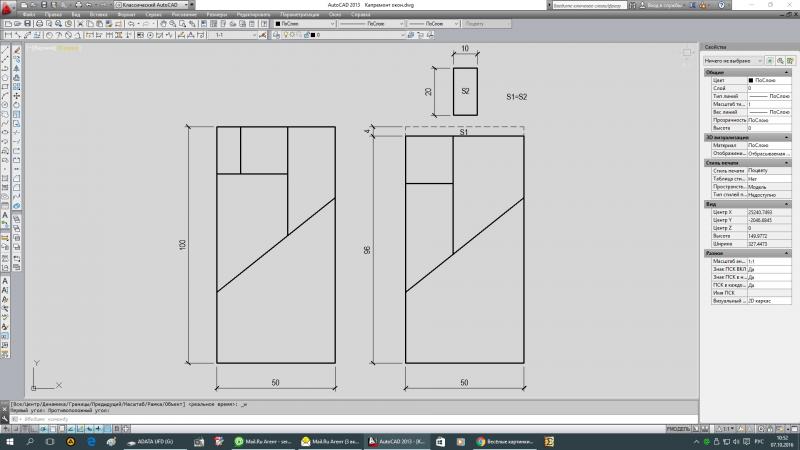Toggle Object Snap in status bar

coord(53,429)
